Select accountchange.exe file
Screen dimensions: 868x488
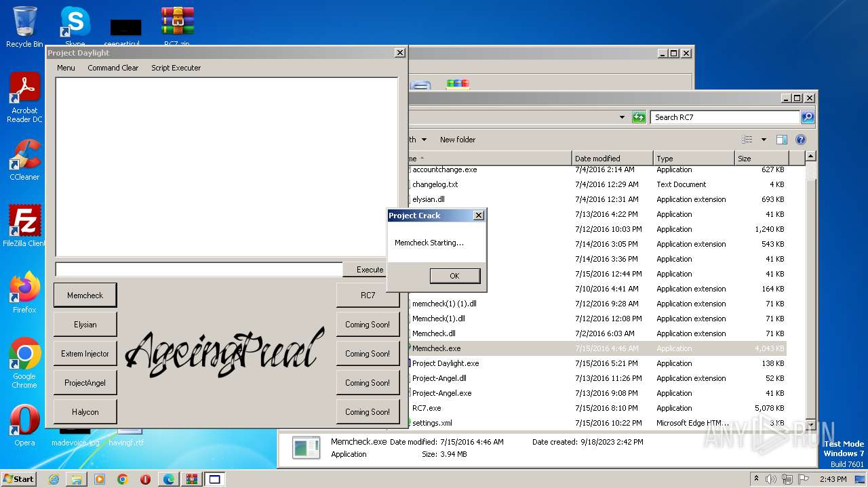coord(444,169)
